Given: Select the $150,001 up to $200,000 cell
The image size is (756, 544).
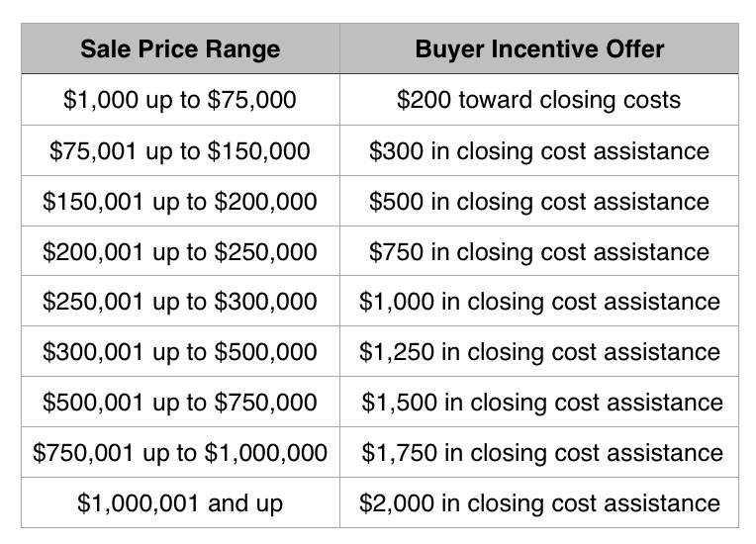Looking at the screenshot, I should [x=180, y=201].
